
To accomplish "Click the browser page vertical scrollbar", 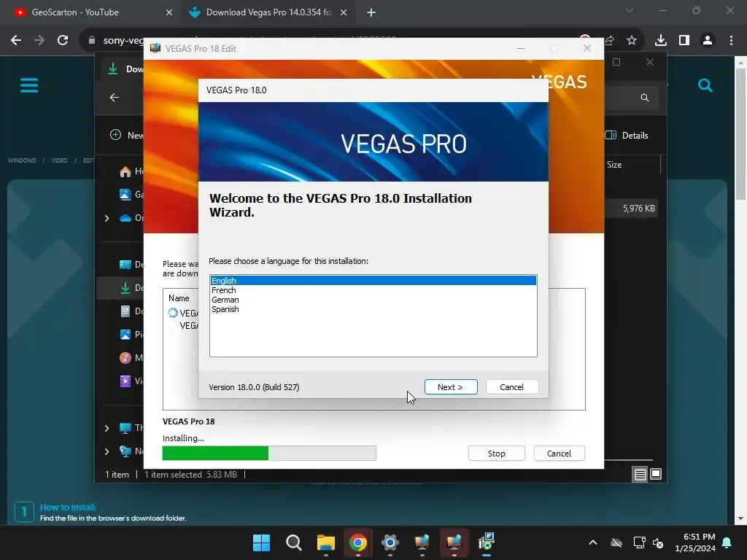I will pos(740,135).
